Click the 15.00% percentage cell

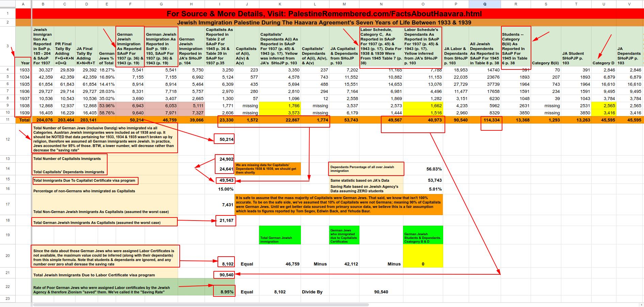coord(220,189)
